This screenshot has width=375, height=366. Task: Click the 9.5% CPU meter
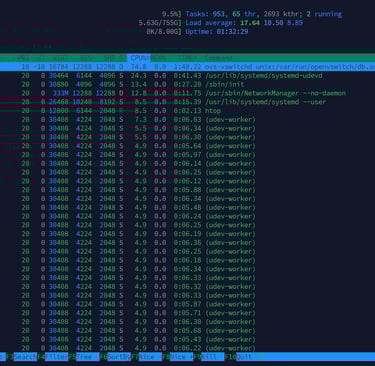[172, 14]
